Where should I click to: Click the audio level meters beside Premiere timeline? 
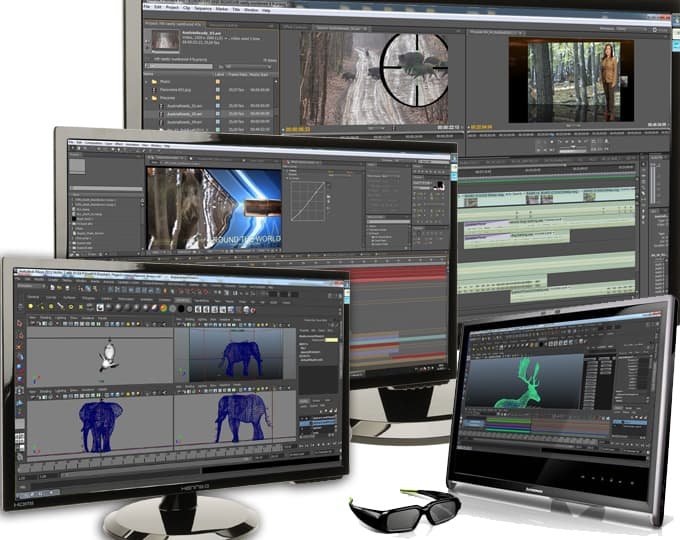click(x=653, y=184)
